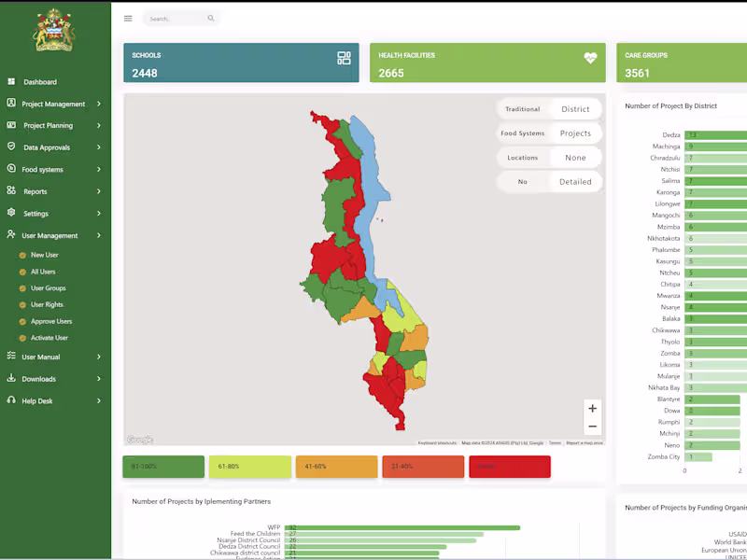
Task: Click the Food systems icon
Action: [11, 169]
